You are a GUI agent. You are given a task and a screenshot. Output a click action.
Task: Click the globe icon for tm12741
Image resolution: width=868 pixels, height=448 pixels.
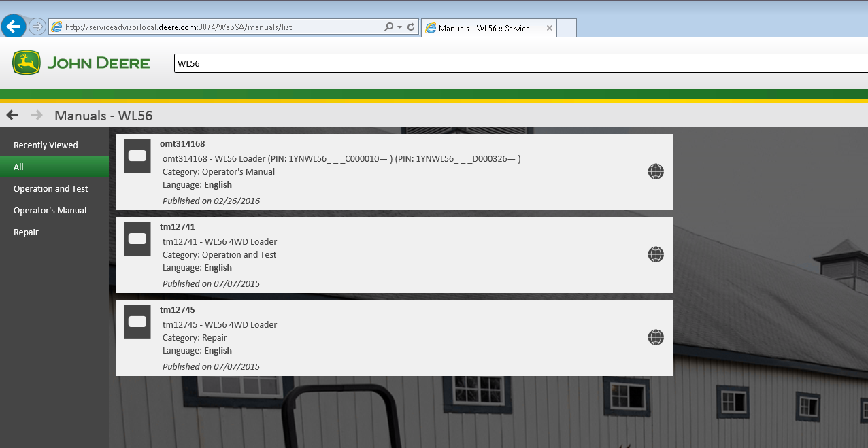point(656,254)
